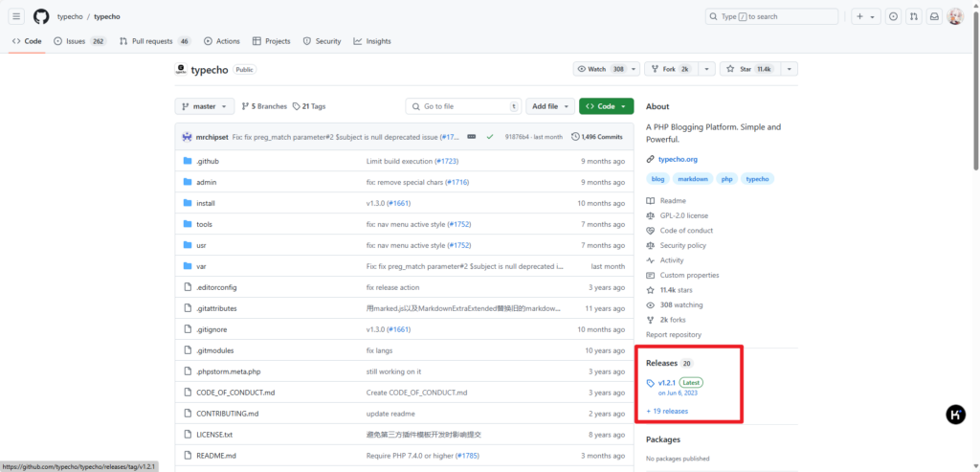
Task: Open the issues inbox icon in header
Action: pos(894,17)
